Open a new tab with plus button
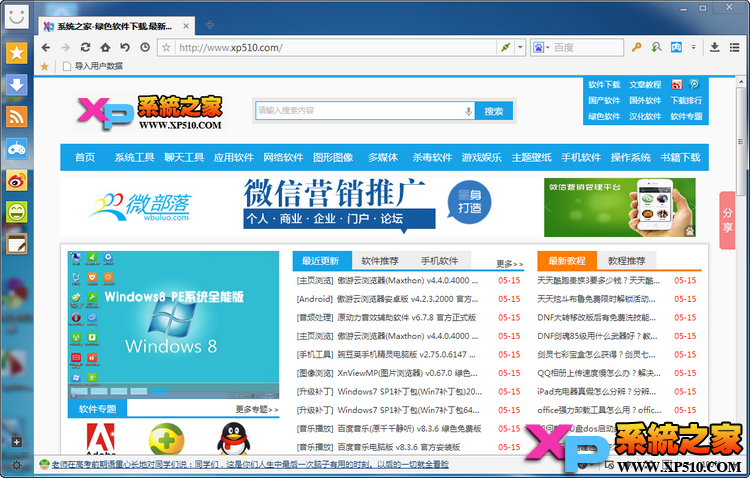Viewport: 750px width, 478px height. [210, 25]
